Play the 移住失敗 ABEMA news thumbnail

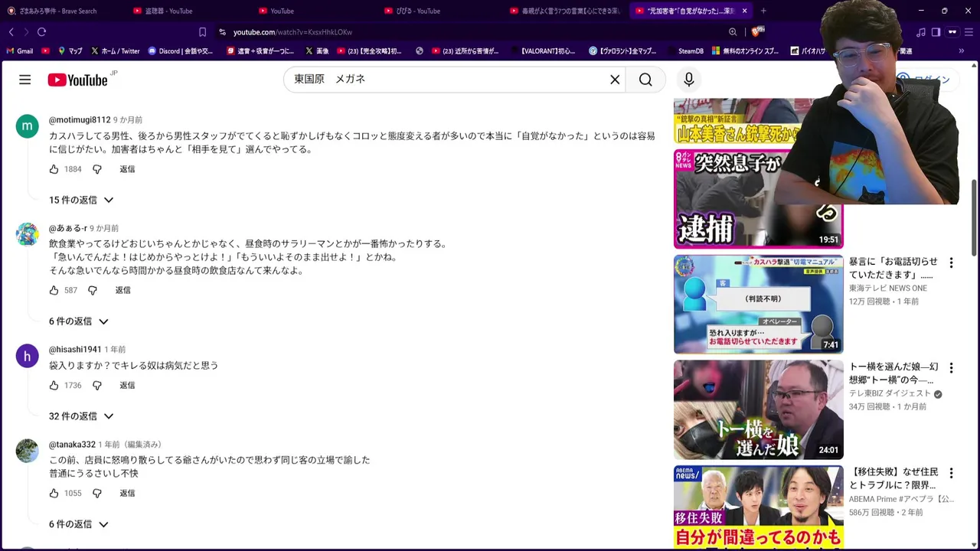point(758,507)
